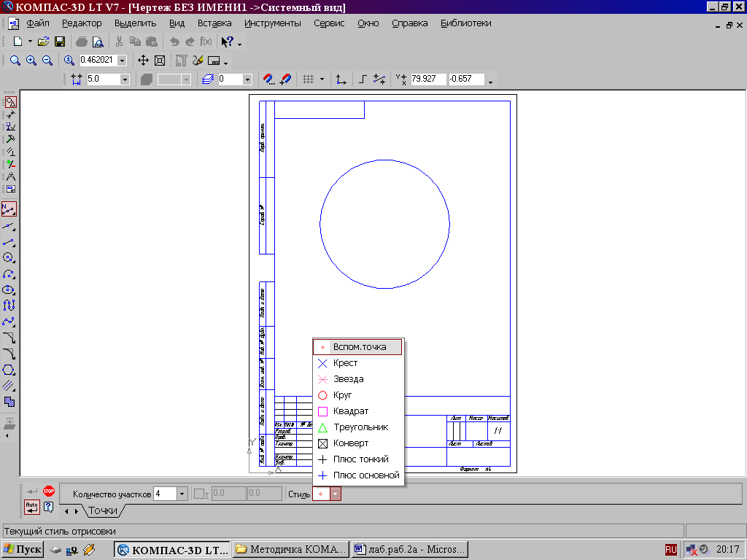Choose the Квадрат point style

coord(357,411)
